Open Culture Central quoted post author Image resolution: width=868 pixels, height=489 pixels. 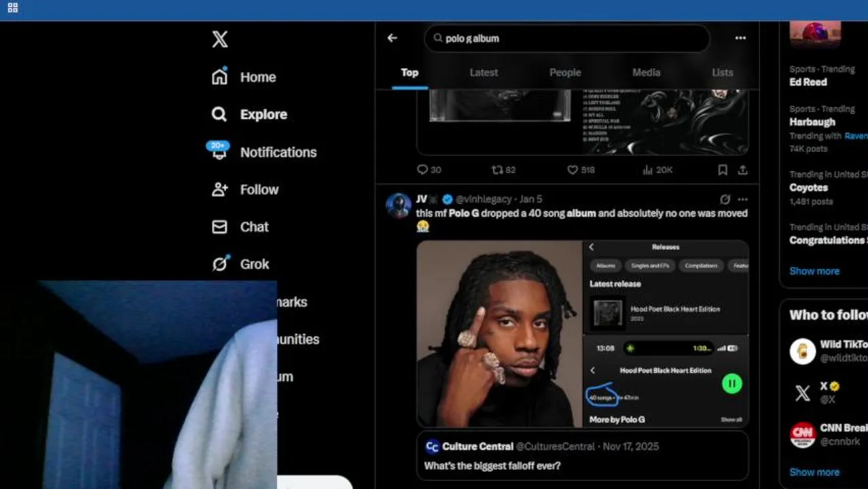point(478,446)
